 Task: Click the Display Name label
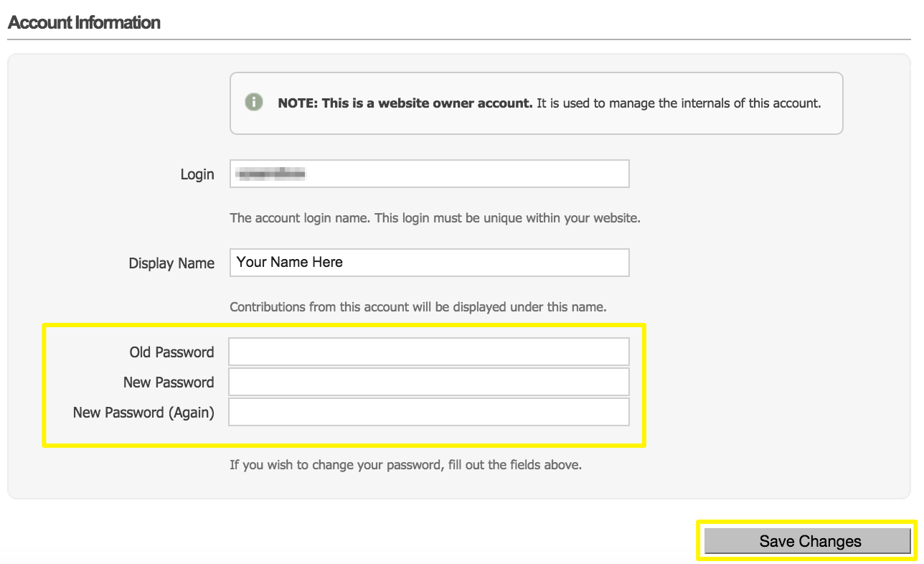pos(171,263)
